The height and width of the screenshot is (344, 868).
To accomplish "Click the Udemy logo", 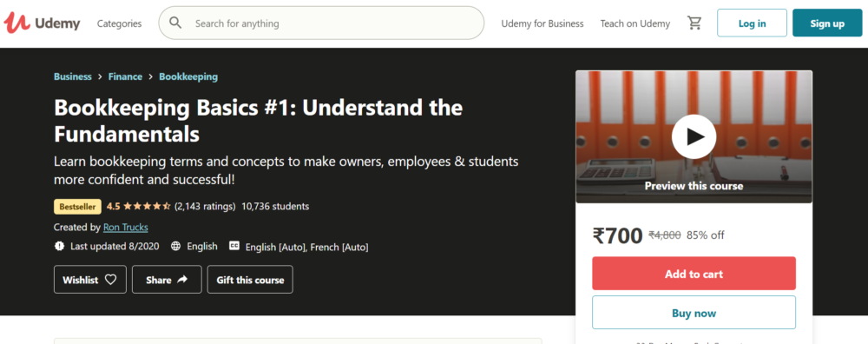I will (x=42, y=23).
